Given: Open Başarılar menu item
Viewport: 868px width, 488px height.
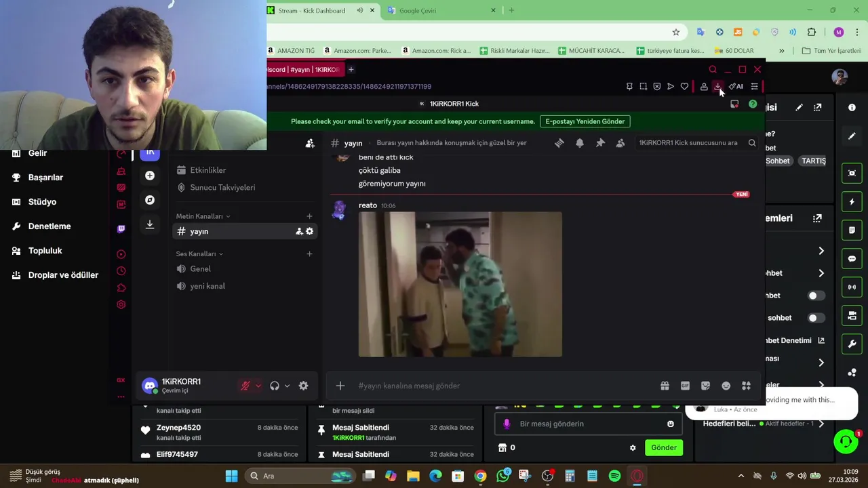Looking at the screenshot, I should click(37, 178).
